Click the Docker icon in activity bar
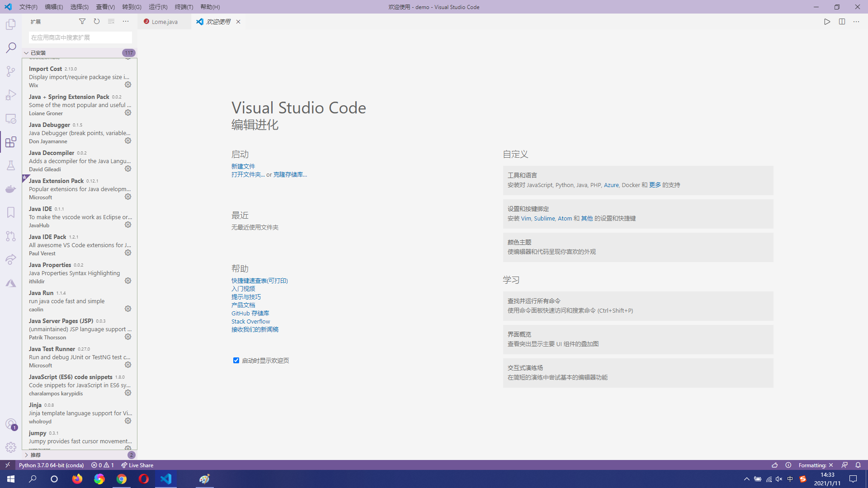868x488 pixels. 11,189
